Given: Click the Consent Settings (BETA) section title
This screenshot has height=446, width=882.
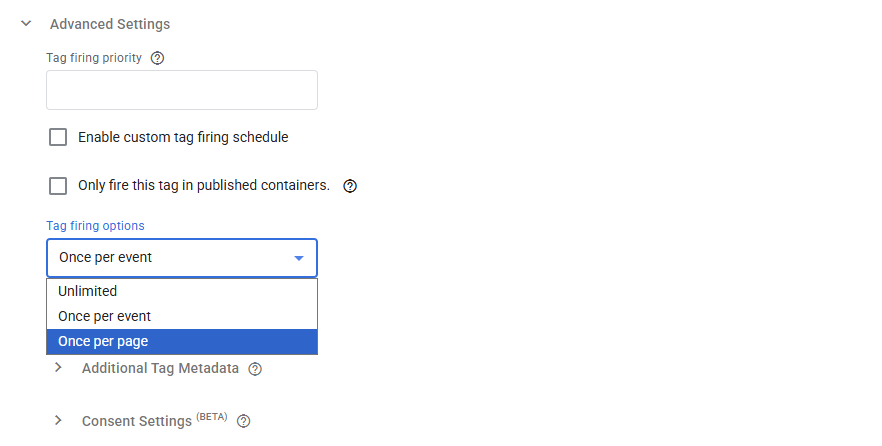Looking at the screenshot, I should [155, 421].
